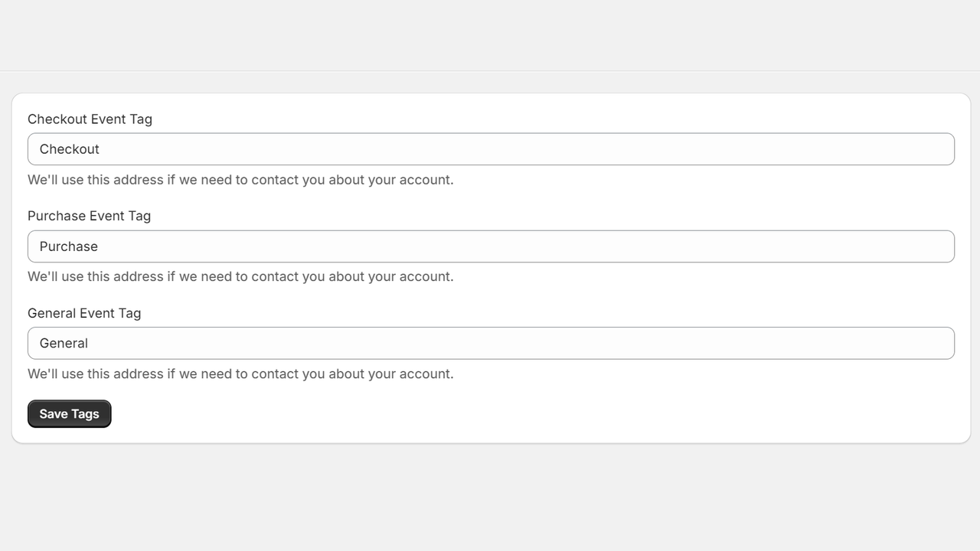The height and width of the screenshot is (551, 980).
Task: Click the Purchase Event Tag label
Action: tap(89, 216)
